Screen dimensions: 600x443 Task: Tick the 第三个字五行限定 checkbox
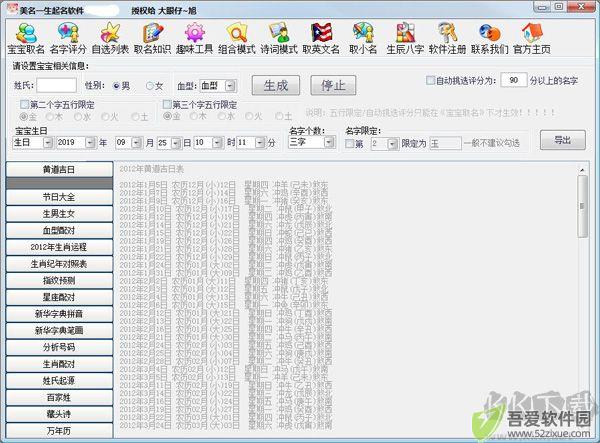coord(167,104)
